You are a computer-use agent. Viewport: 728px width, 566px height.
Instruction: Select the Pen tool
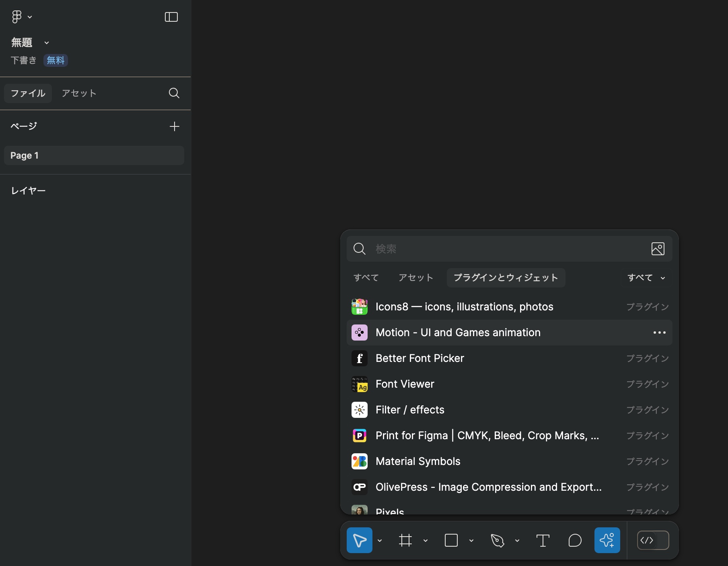(x=497, y=540)
